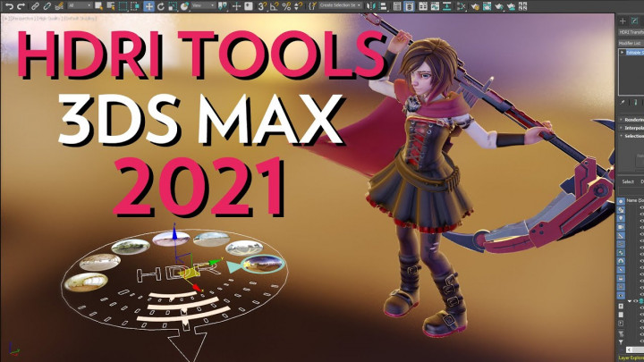This screenshot has height=362, width=644.
Task: Toggle Keyboard Shortcut Override
Action: pyautogui.click(x=249, y=6)
